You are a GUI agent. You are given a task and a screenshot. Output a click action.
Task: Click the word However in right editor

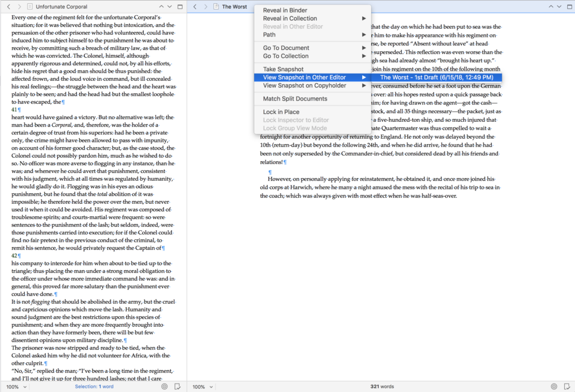pos(280,179)
